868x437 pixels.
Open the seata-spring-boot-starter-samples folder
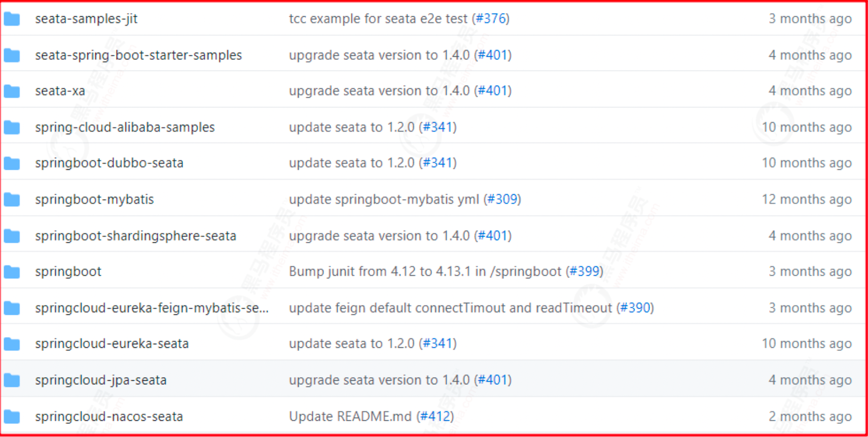(x=138, y=55)
